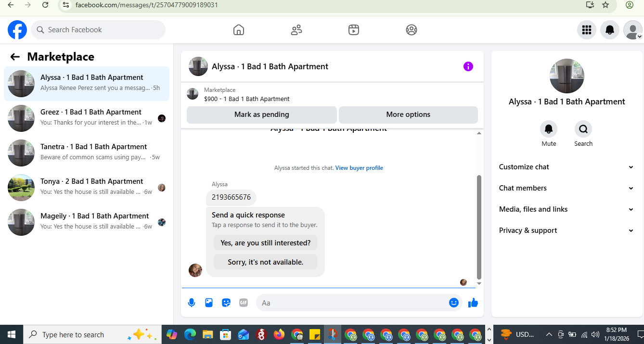Open the Reels video icon
The height and width of the screenshot is (344, 644).
(x=354, y=30)
